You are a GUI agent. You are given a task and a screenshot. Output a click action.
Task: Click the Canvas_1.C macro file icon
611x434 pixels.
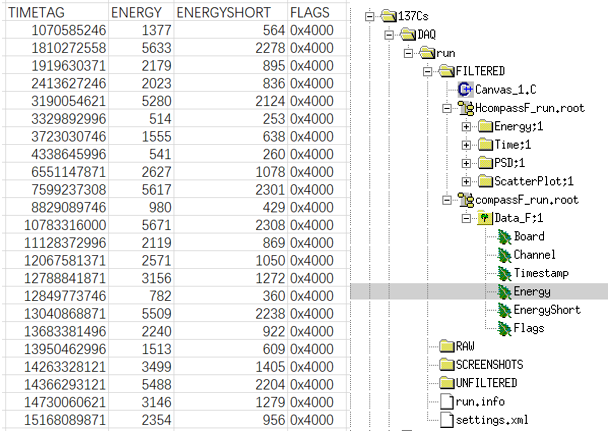coord(465,90)
